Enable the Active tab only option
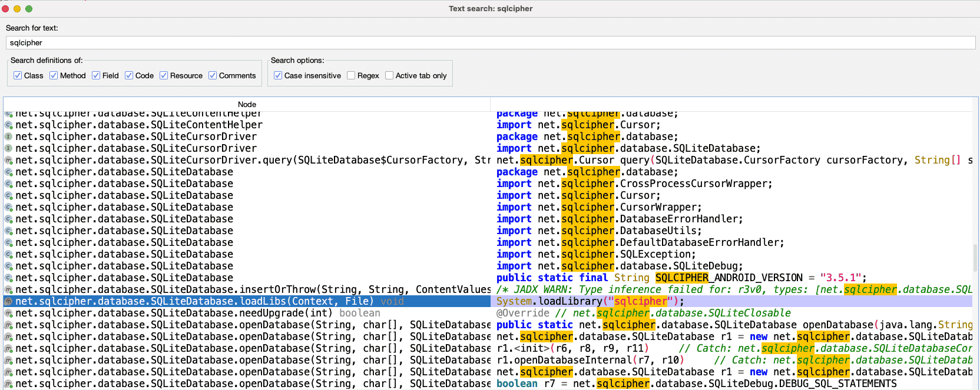 tap(389, 75)
